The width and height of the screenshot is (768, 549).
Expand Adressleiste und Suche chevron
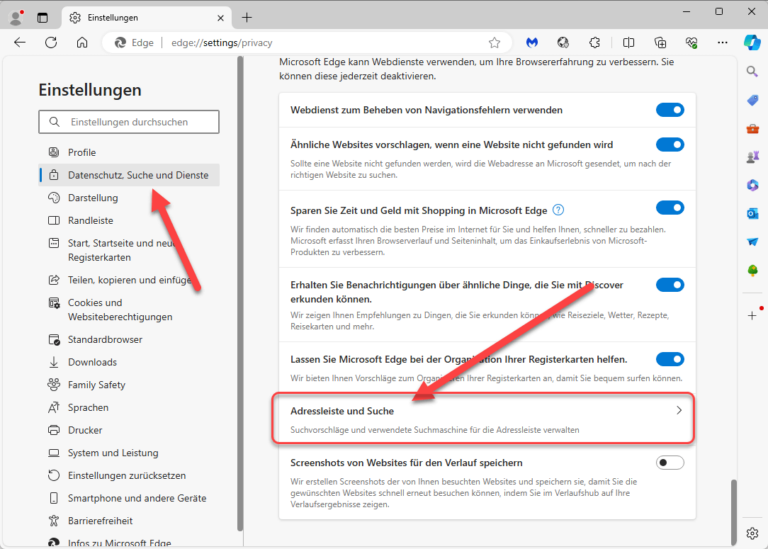click(679, 410)
